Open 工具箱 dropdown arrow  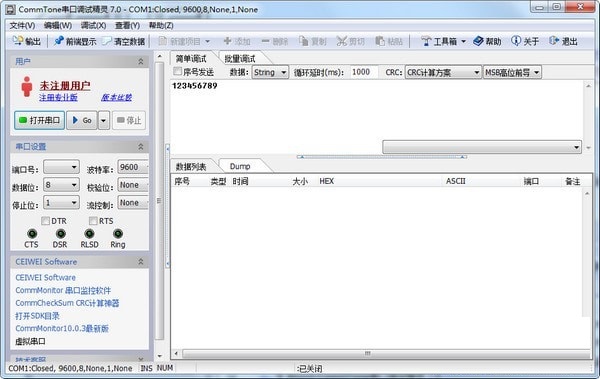[x=463, y=41]
